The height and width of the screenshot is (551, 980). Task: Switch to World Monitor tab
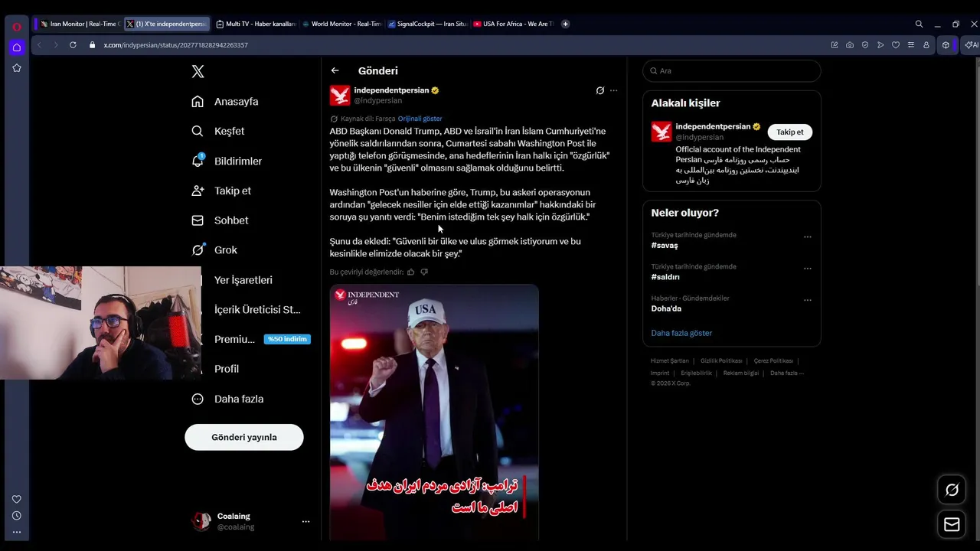tap(341, 24)
